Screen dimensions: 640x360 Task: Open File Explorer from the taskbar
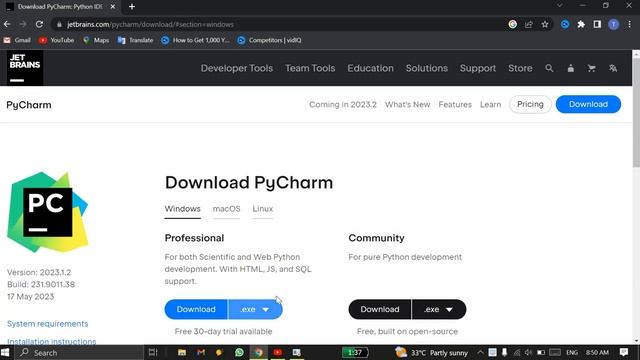click(x=182, y=352)
